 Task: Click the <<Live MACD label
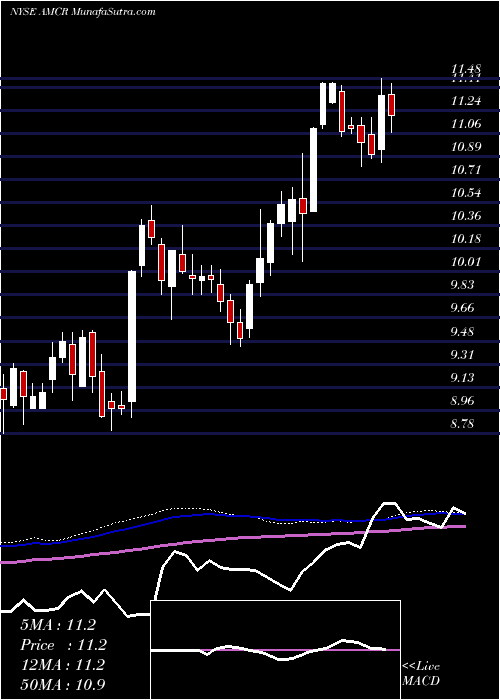coord(421,673)
